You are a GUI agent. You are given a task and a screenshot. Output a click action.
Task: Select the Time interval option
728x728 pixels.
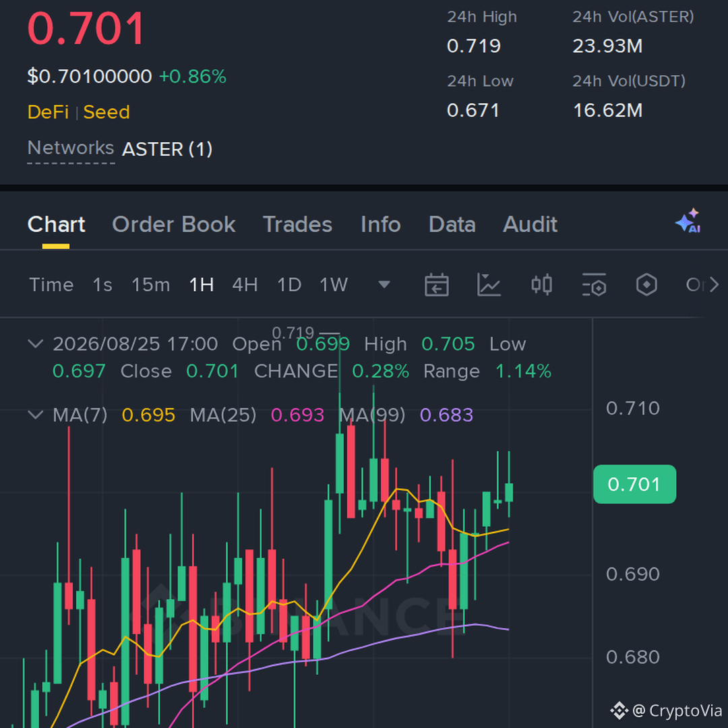pos(51,284)
